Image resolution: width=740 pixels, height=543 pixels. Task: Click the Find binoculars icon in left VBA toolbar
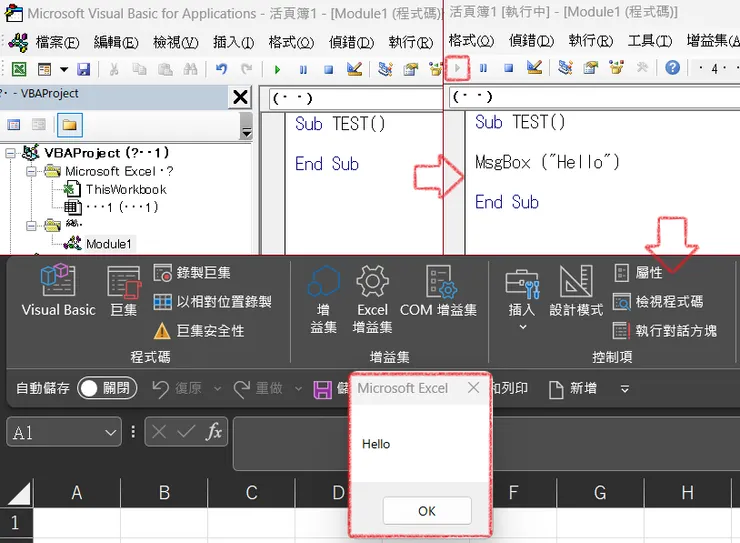pyautogui.click(x=190, y=69)
